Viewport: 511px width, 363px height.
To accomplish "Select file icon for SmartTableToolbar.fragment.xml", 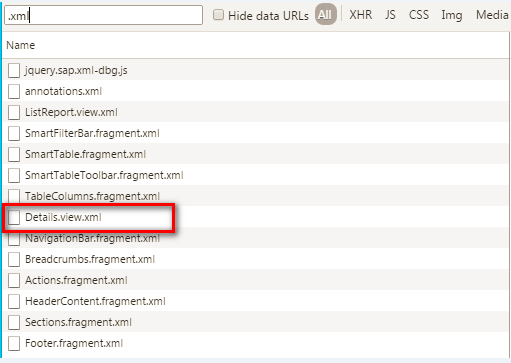I will point(14,175).
